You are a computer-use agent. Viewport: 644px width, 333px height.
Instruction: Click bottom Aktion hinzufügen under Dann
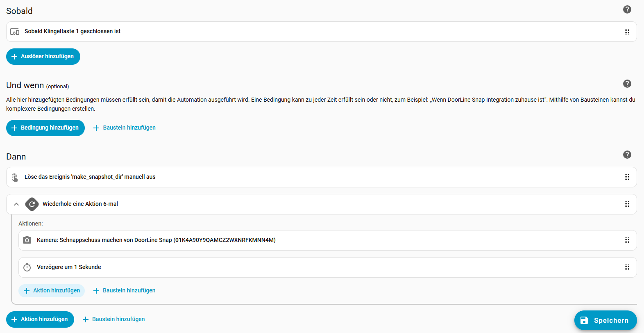[40, 319]
